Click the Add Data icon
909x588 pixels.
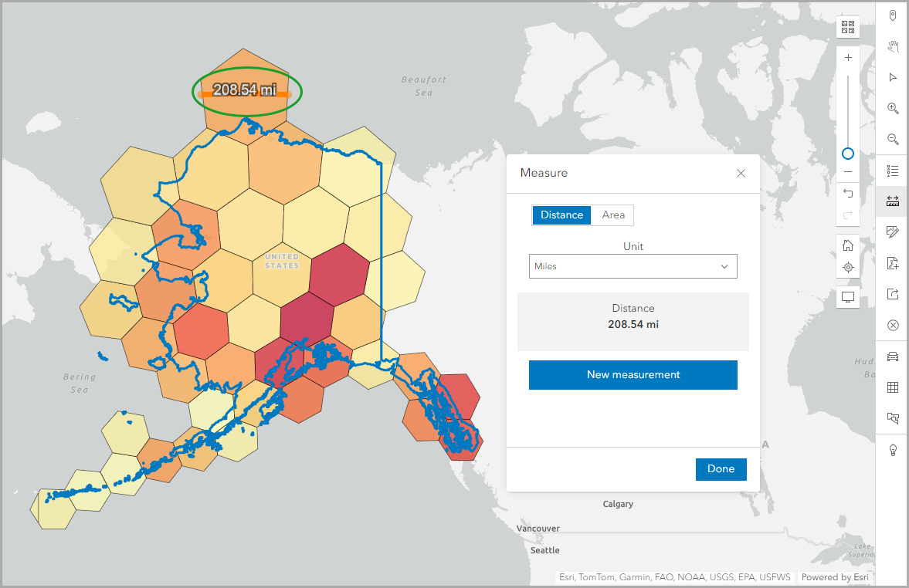coord(893,263)
